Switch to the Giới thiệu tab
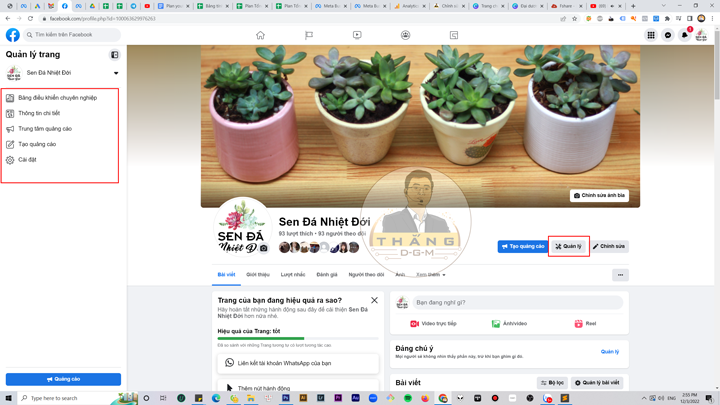Screen dimensions: 720x405 pyautogui.click(x=258, y=275)
